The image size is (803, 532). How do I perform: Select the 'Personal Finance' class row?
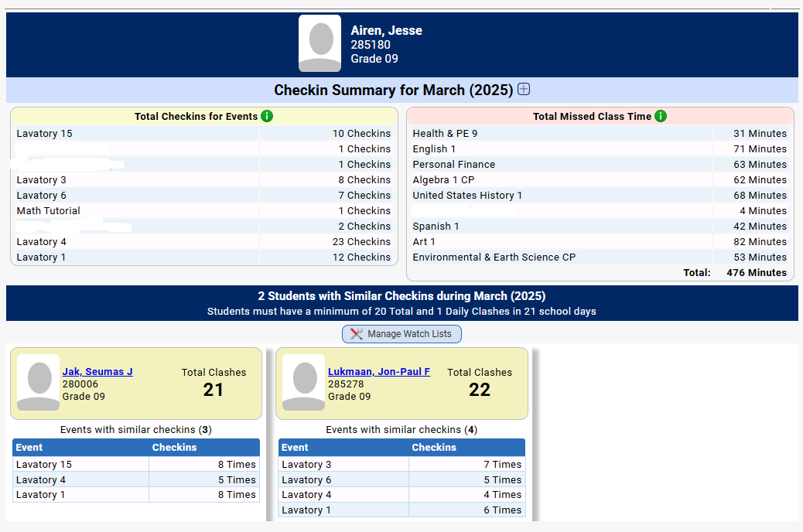pos(600,165)
